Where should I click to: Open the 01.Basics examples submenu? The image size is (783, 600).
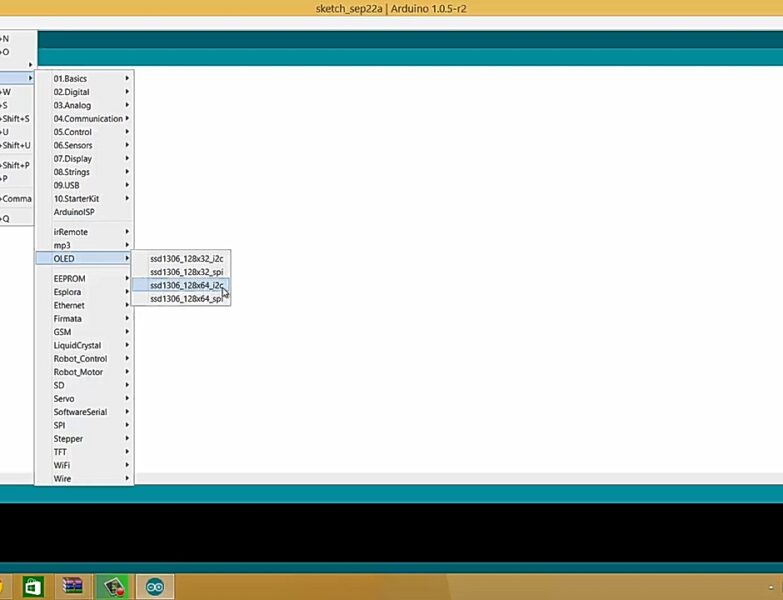(84, 79)
